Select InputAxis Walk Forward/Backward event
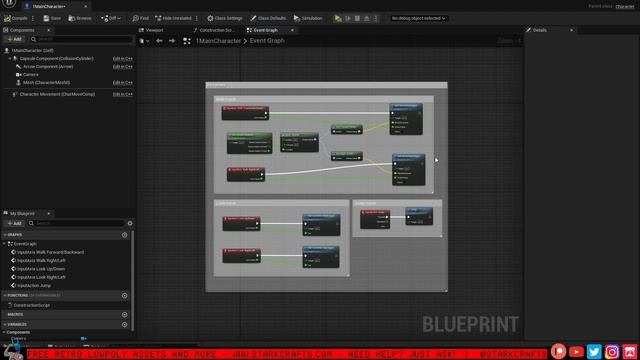 coord(51,252)
